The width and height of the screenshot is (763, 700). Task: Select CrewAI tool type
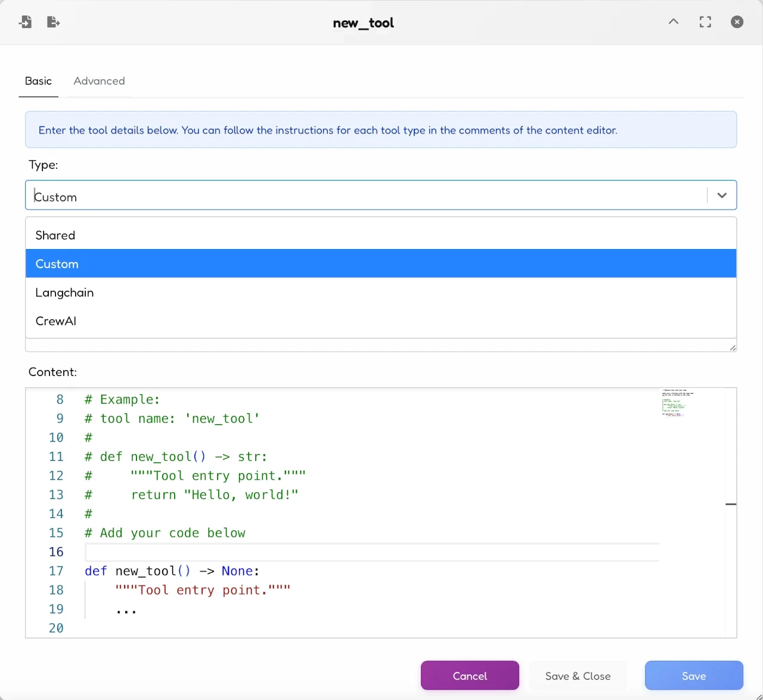(381, 321)
